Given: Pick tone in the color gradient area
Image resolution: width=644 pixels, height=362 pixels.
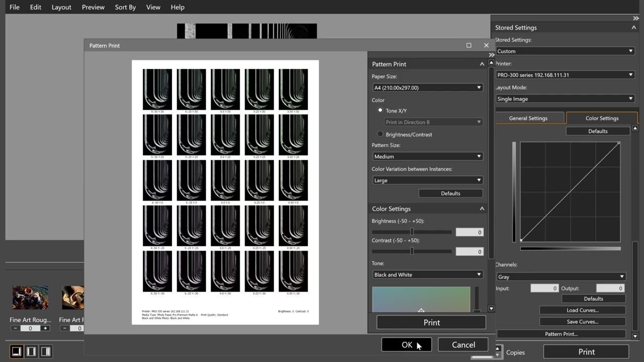Looking at the screenshot, I should tap(421, 299).
